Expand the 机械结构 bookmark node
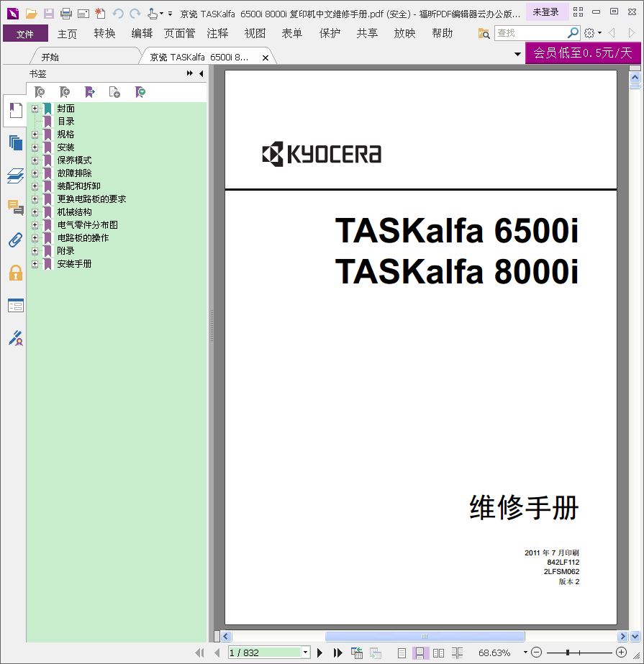Image resolution: width=644 pixels, height=664 pixels. click(35, 212)
